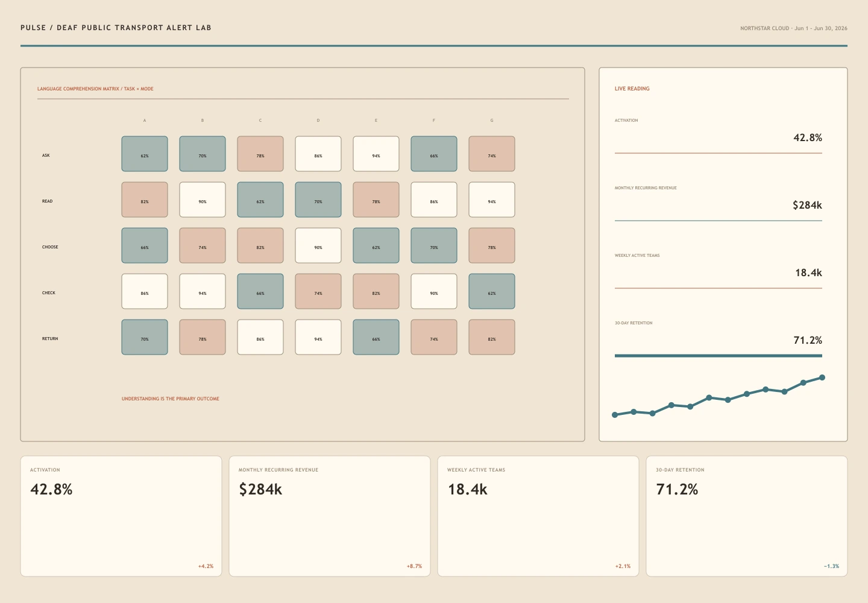Select the 'Language Comprehension Matrix / Task × Mode' heading
This screenshot has height=603, width=868.
click(95, 89)
